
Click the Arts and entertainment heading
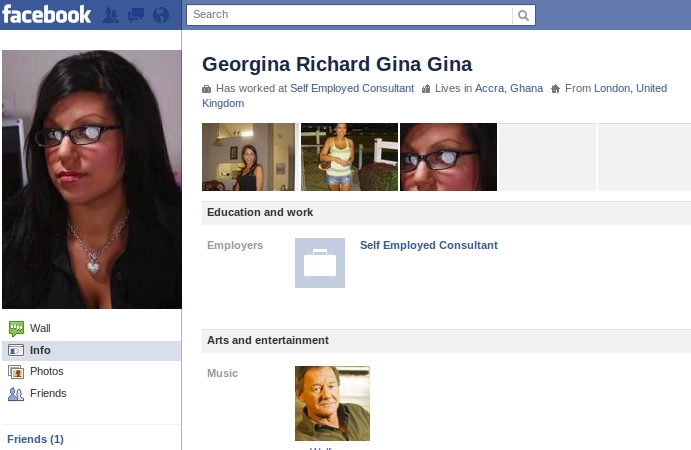[x=267, y=340]
